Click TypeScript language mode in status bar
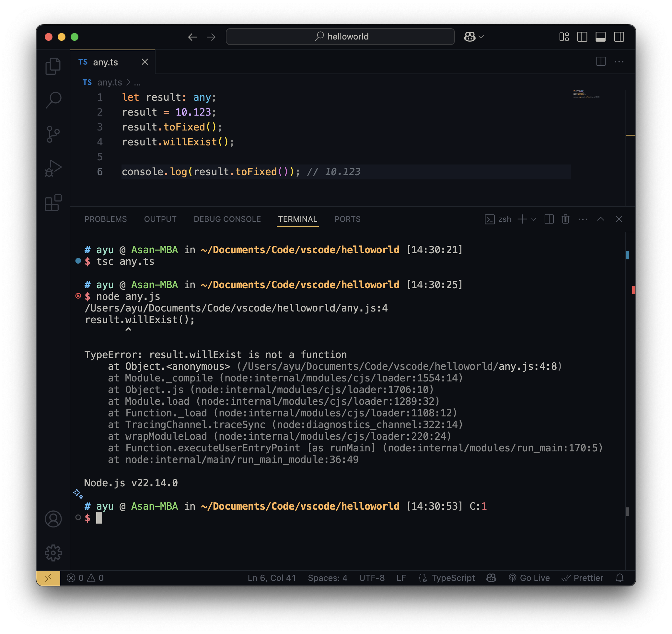The height and width of the screenshot is (634, 672). click(x=453, y=578)
